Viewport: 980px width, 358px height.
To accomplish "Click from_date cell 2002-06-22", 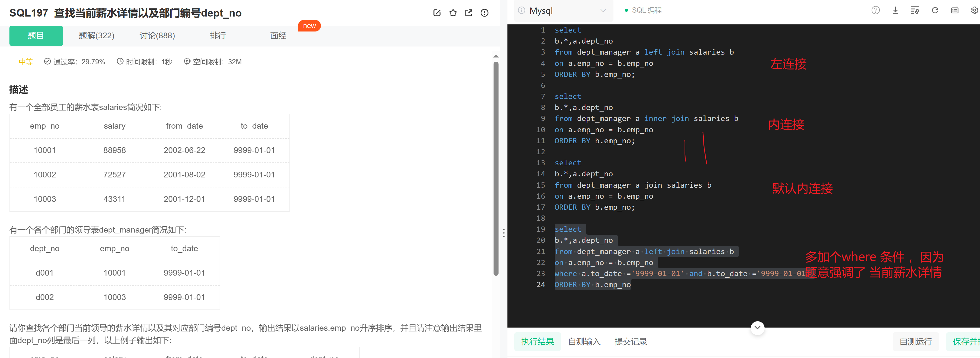I will tap(184, 150).
